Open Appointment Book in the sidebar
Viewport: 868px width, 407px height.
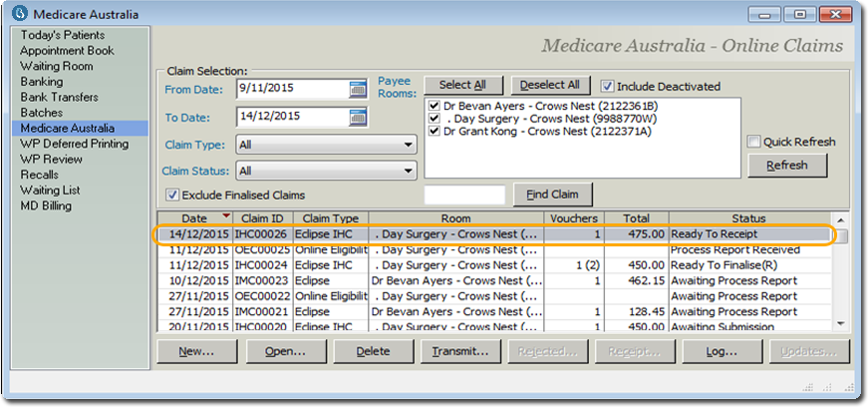click(x=67, y=51)
